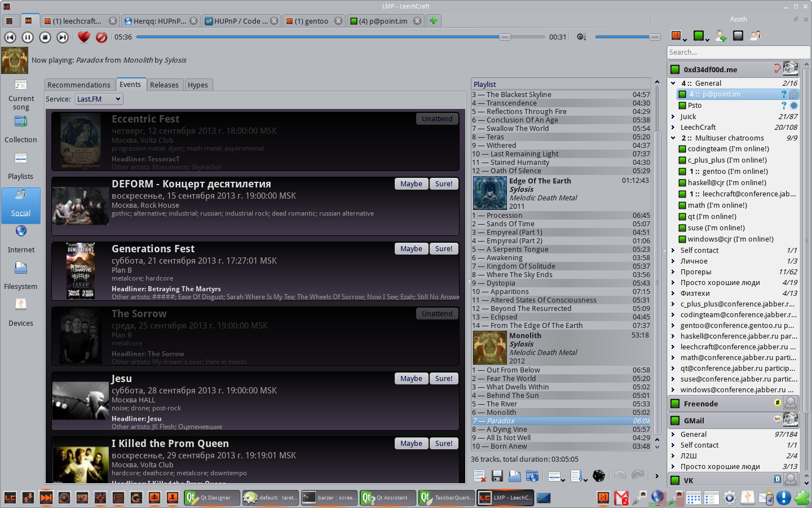Open the HUPnP / Code tab
The image size is (812, 508).
[241, 21]
